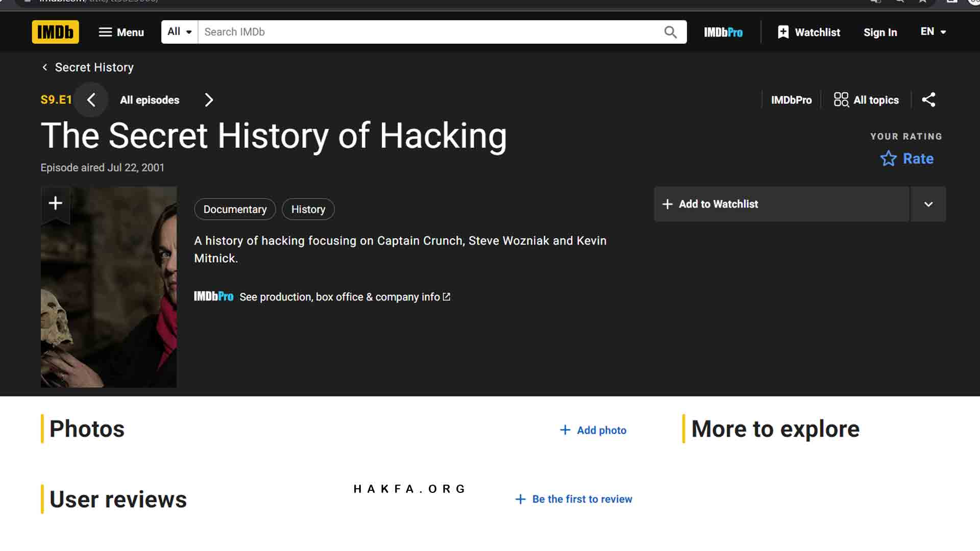Open the EN language dropdown

[933, 32]
